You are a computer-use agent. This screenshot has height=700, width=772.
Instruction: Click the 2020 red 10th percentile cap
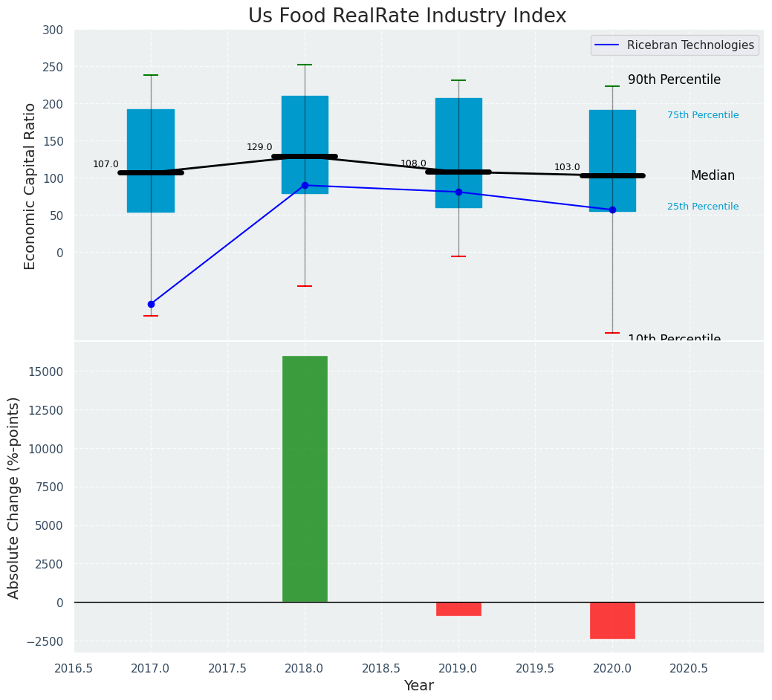tap(612, 333)
